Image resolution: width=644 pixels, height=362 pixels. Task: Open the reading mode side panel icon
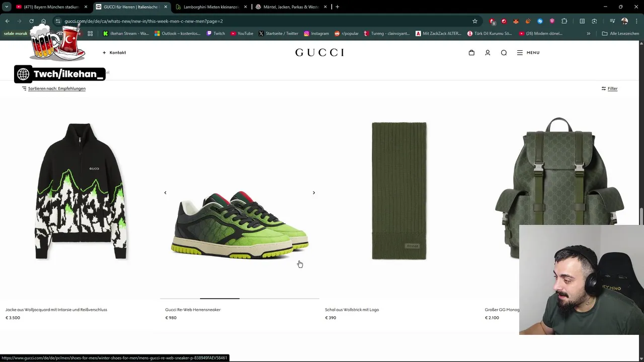[x=582, y=21]
